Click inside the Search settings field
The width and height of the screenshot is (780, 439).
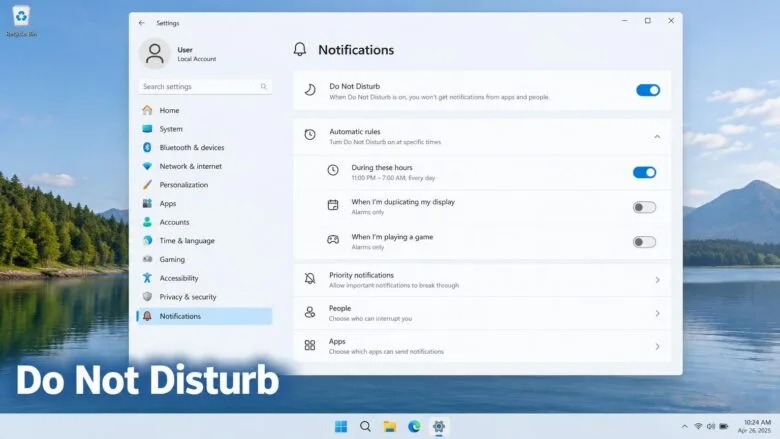click(204, 87)
